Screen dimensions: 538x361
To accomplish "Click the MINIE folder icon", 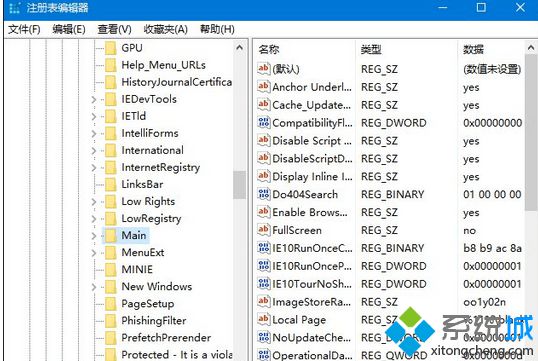I will point(110,270).
